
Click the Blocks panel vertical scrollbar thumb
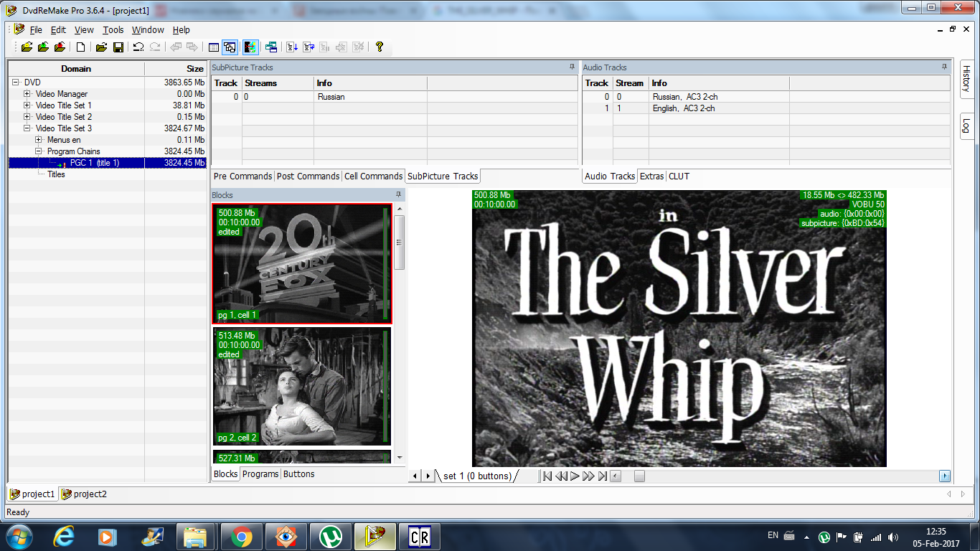[400, 242]
